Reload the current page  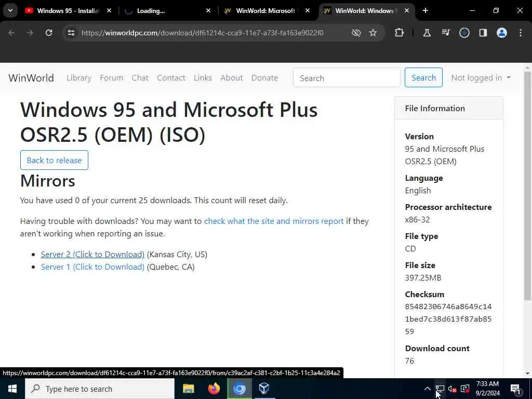point(49,33)
